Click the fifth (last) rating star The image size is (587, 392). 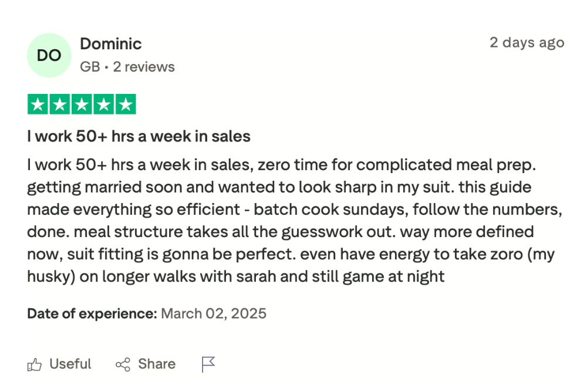coord(125,104)
